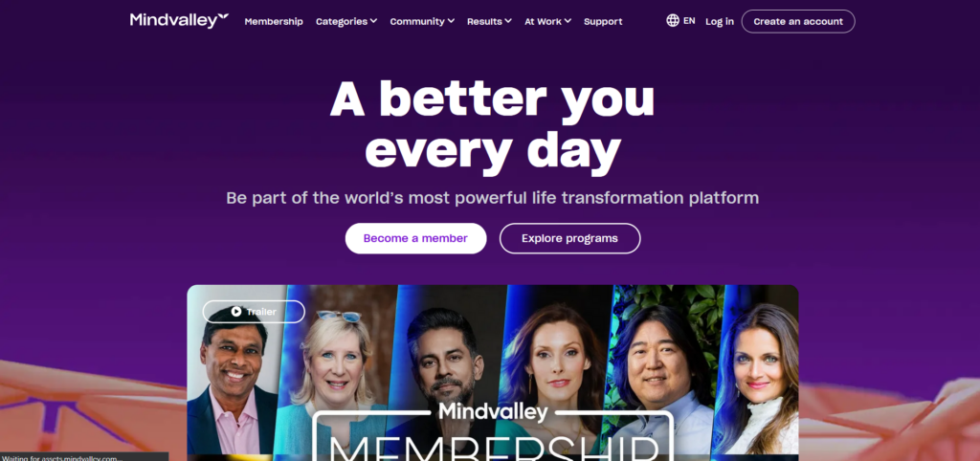Click the play icon on Trailer
This screenshot has width=980, height=461.
coord(236,311)
